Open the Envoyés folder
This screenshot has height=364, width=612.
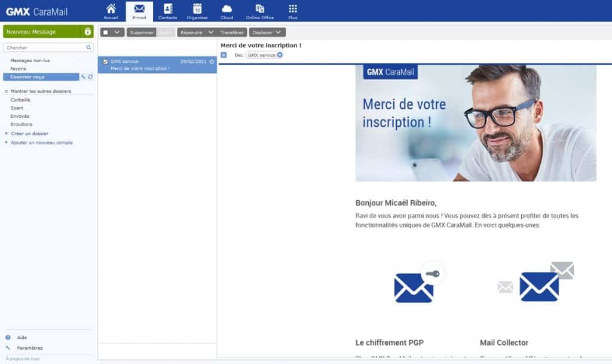point(20,117)
